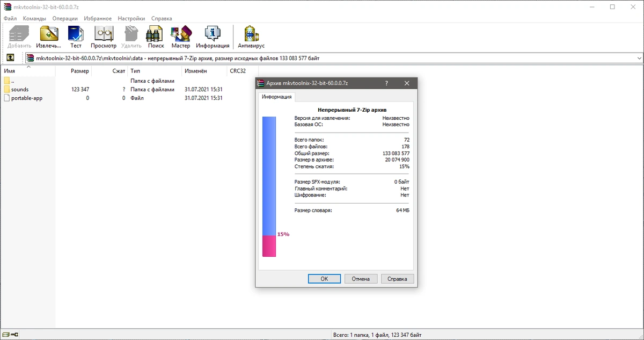Sort file list by Тип column
This screenshot has height=340, width=644.
coord(155,71)
